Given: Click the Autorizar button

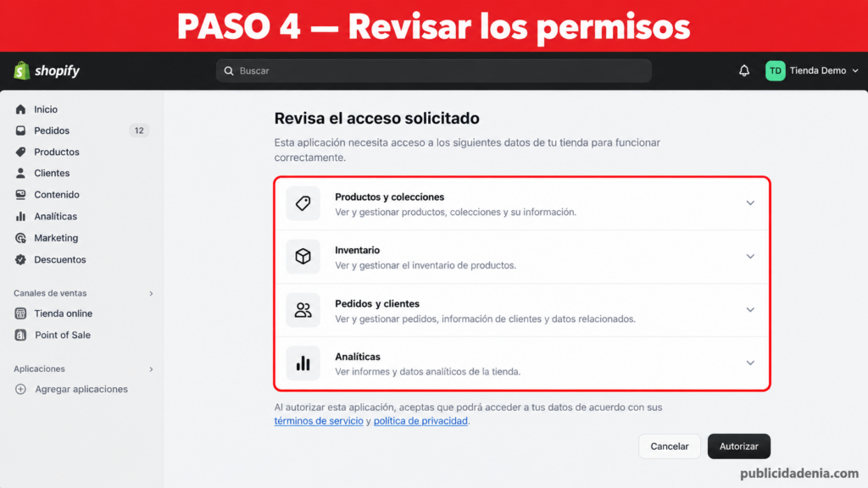Looking at the screenshot, I should [739, 446].
